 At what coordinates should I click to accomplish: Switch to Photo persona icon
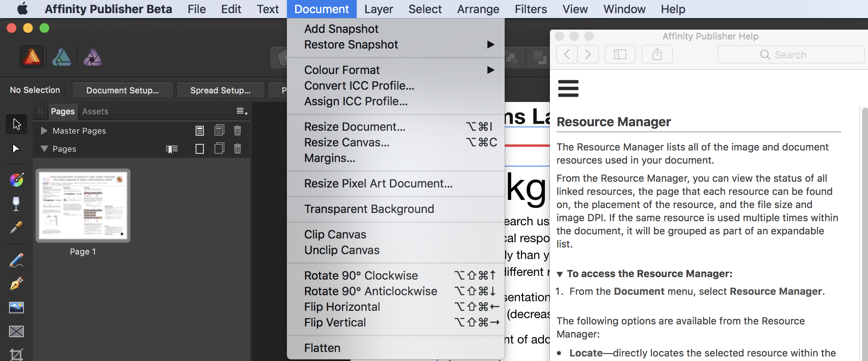(93, 57)
